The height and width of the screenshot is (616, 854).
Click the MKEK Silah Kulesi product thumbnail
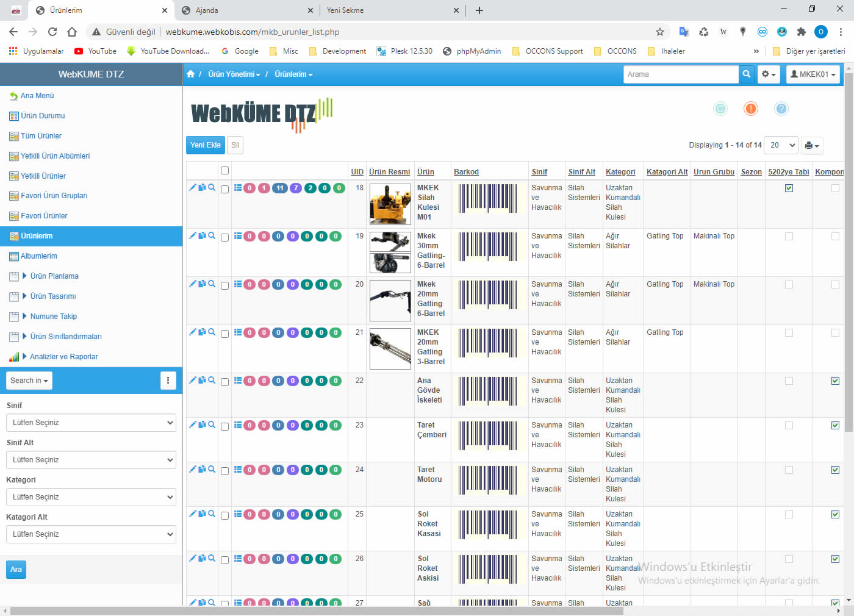(390, 204)
